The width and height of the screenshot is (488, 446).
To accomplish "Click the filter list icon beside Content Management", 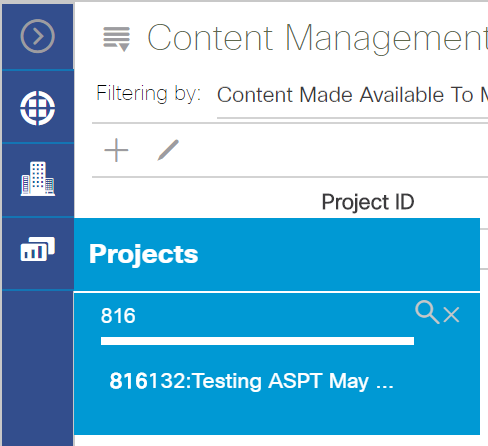I will pyautogui.click(x=116, y=39).
